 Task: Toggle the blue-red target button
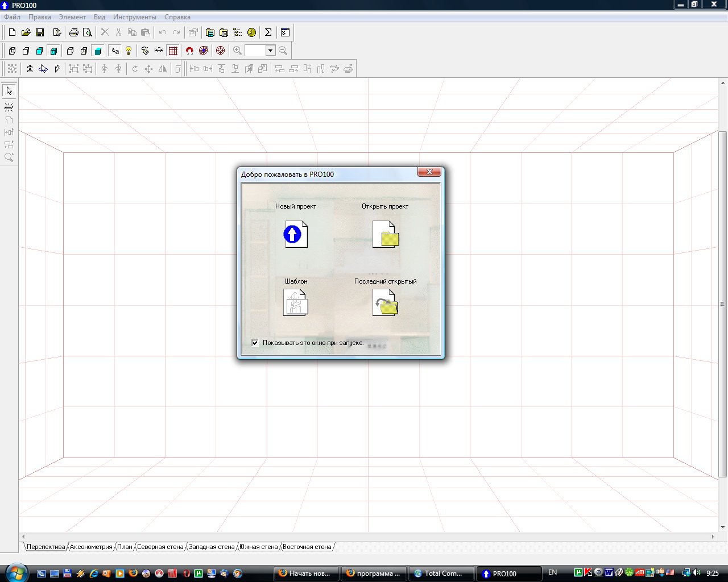pos(204,51)
